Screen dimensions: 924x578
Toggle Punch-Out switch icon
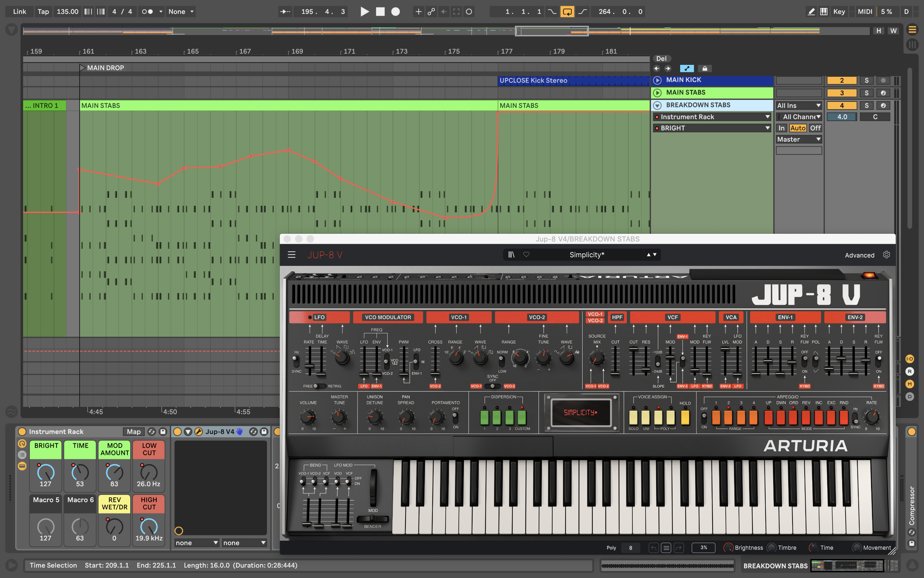point(582,12)
